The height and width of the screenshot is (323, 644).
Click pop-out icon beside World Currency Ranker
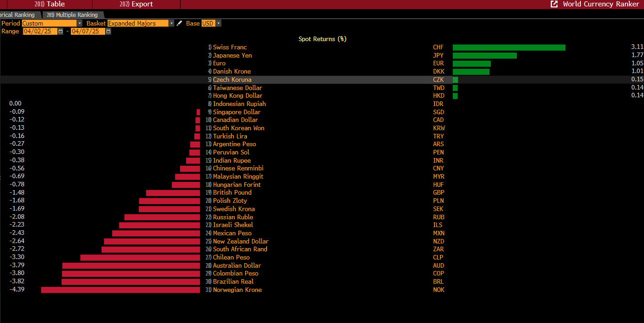(554, 4)
